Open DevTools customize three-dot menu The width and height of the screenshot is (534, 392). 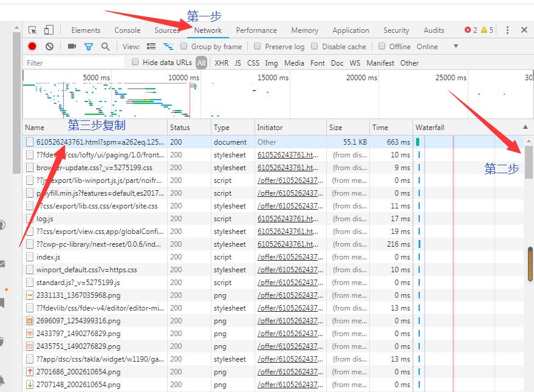point(507,30)
